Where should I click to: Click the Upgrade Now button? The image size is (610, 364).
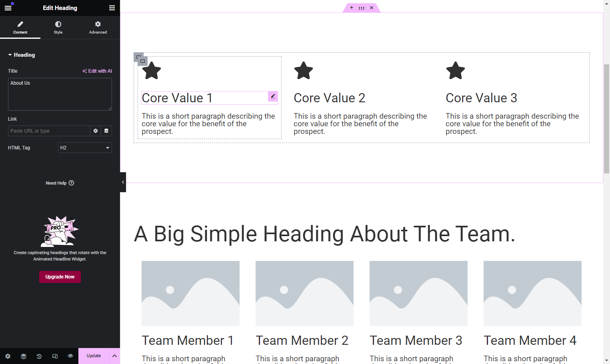click(x=60, y=277)
